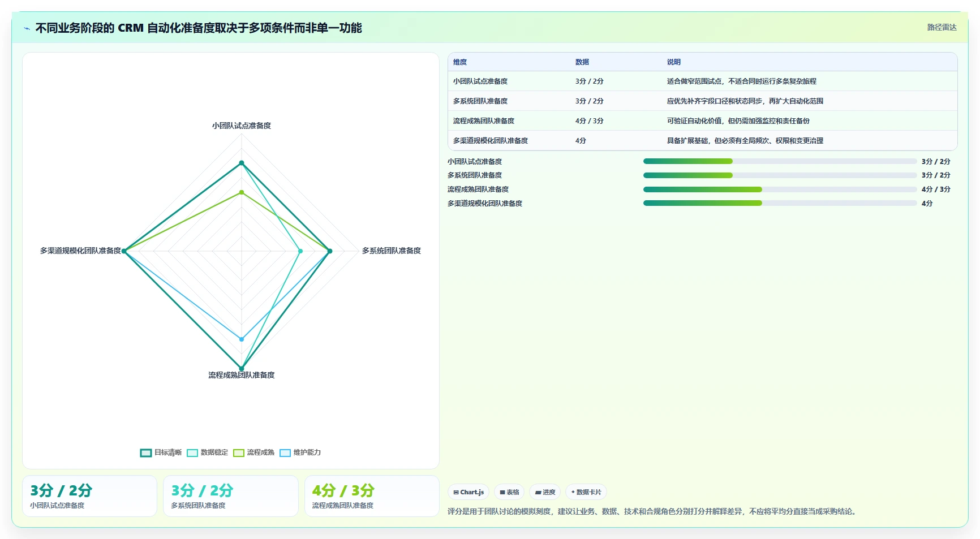
Task: Click the 4分 / 3分 value in the table
Action: pos(590,121)
